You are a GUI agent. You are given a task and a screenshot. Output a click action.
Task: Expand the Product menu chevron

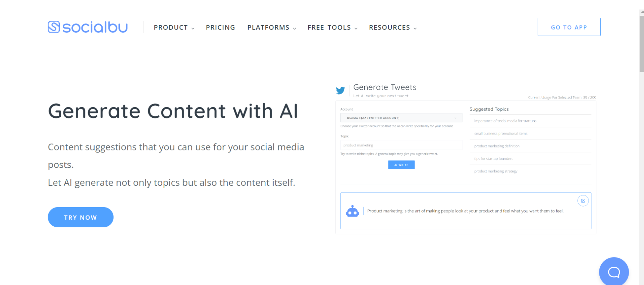pos(193,28)
